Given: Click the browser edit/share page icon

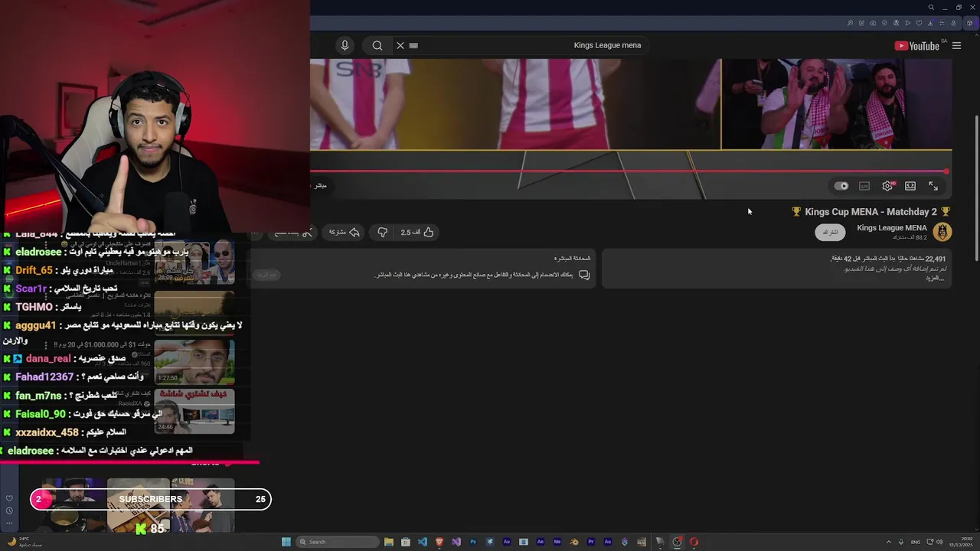Looking at the screenshot, I should (861, 23).
